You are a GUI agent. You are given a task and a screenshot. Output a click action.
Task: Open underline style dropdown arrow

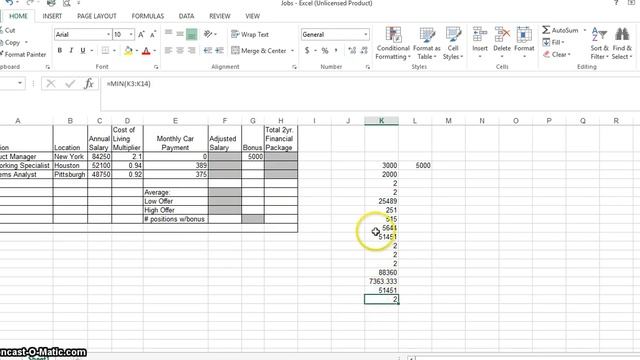pos(92,51)
